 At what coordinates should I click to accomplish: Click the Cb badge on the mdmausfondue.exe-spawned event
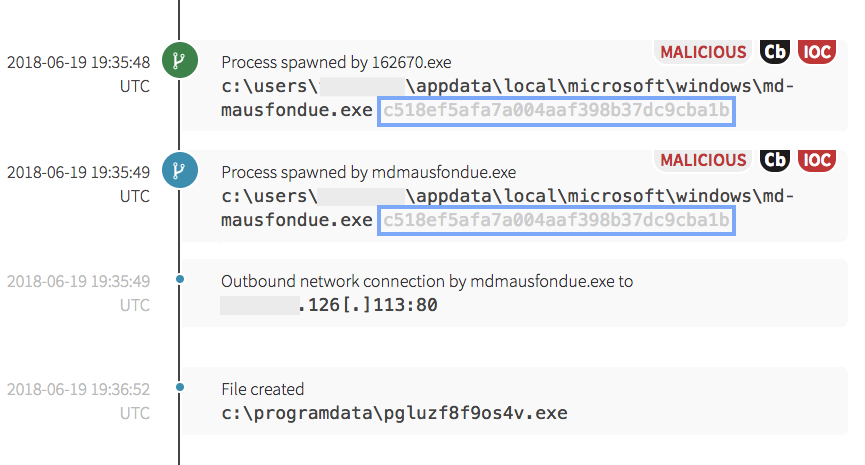[x=775, y=160]
